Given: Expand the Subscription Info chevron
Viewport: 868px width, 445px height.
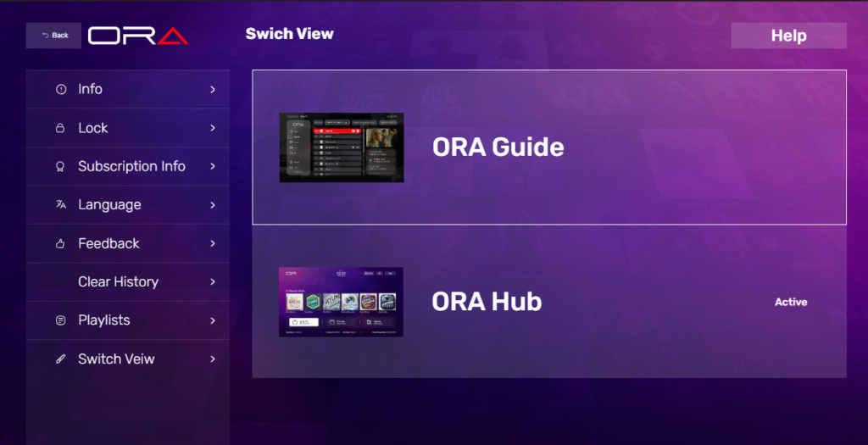Looking at the screenshot, I should (213, 166).
